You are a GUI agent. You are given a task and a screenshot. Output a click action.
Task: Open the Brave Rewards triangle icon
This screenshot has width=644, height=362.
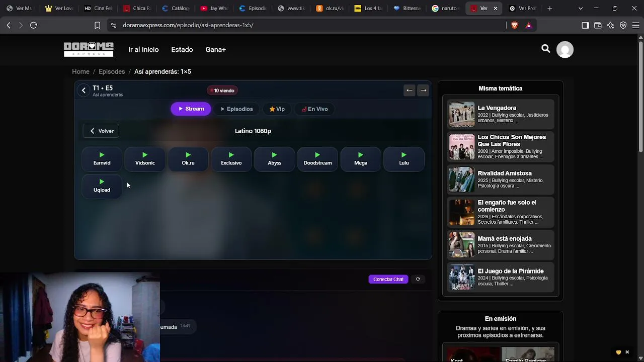[528, 25]
